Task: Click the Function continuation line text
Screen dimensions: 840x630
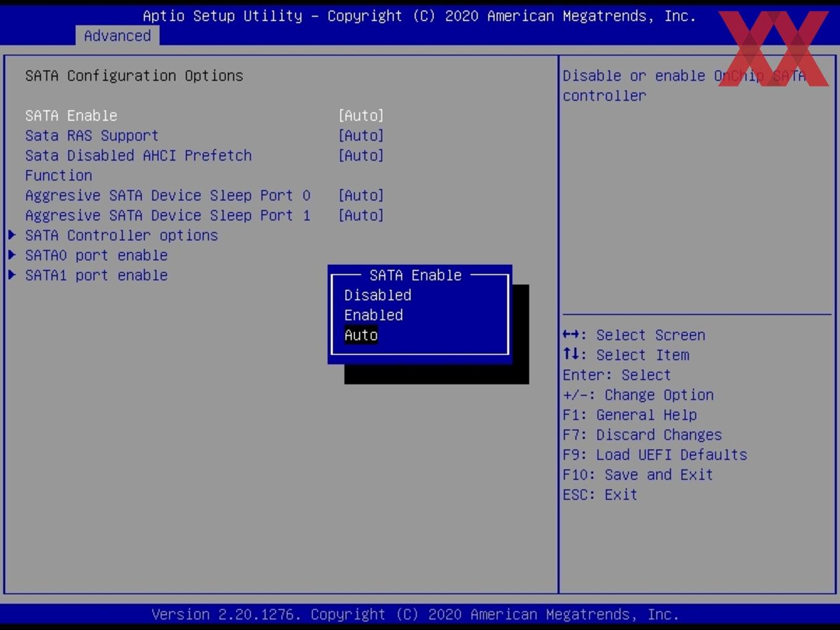Action: click(59, 175)
